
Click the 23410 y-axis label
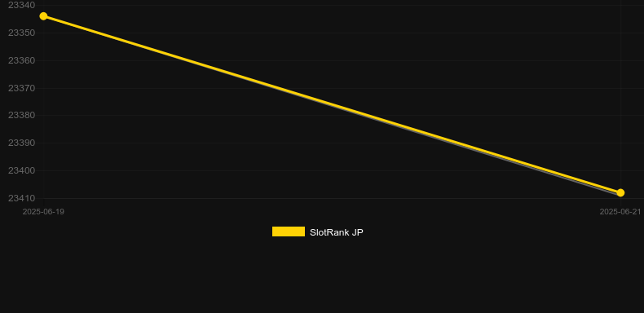point(22,198)
